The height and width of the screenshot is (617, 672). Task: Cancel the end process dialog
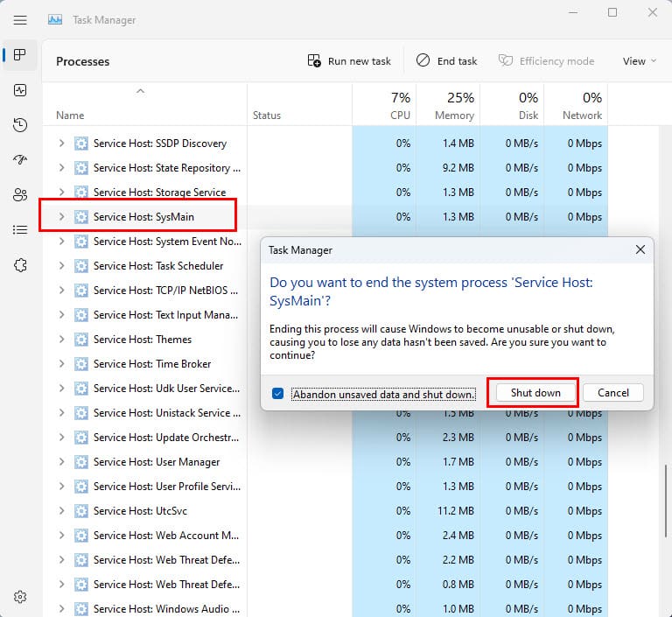(x=612, y=393)
